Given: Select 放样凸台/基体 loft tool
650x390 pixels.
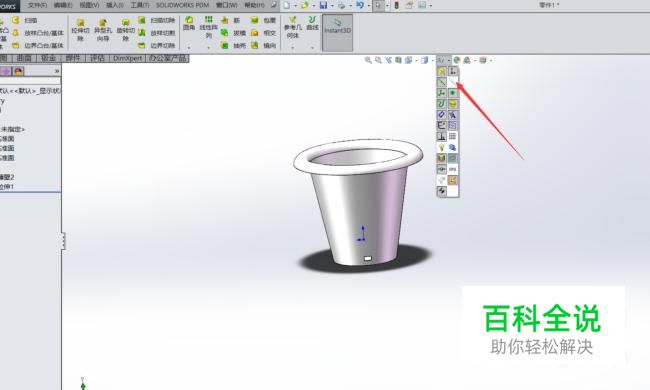Looking at the screenshot, I should (38, 33).
